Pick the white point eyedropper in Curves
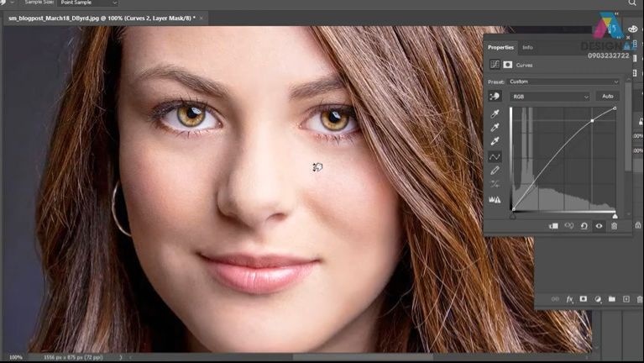Image resolution: width=644 pixels, height=363 pixels. click(495, 141)
